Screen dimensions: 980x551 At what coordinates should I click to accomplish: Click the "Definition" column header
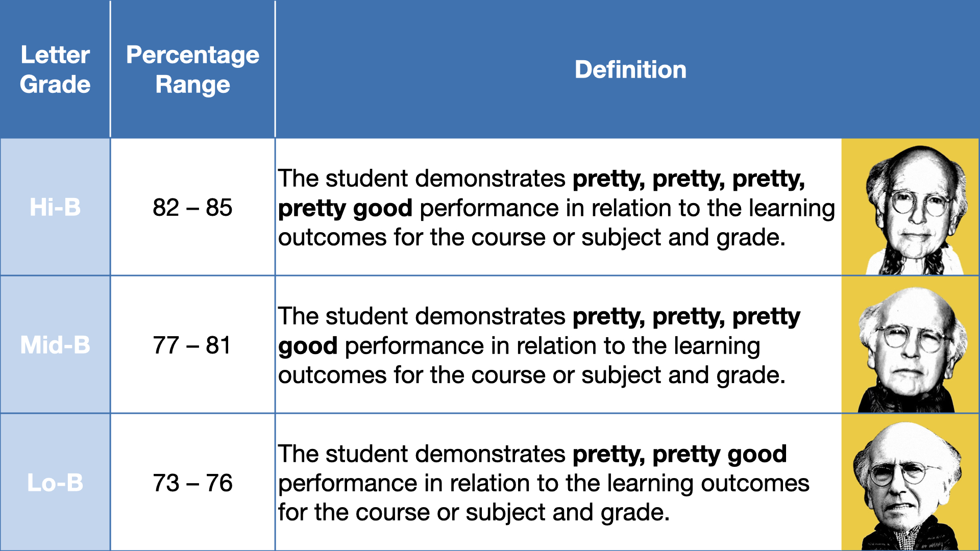[x=630, y=69]
